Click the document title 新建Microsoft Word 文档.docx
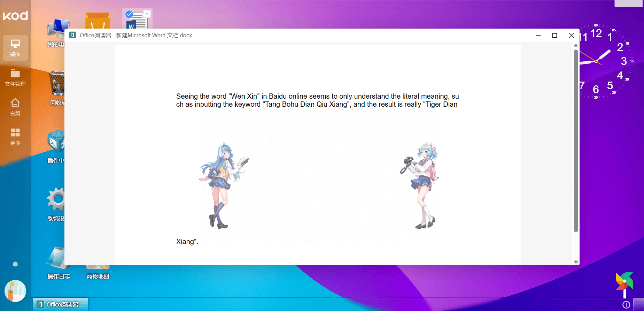Viewport: 644px width, 311px height. click(x=154, y=35)
